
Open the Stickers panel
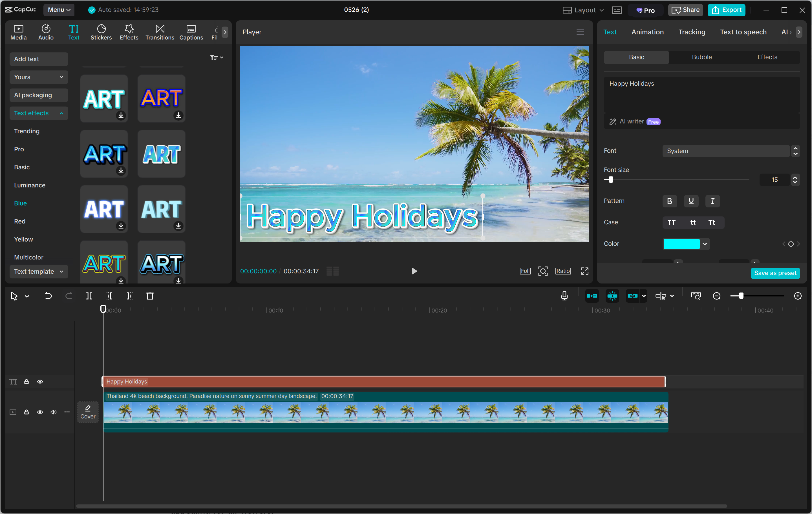101,32
